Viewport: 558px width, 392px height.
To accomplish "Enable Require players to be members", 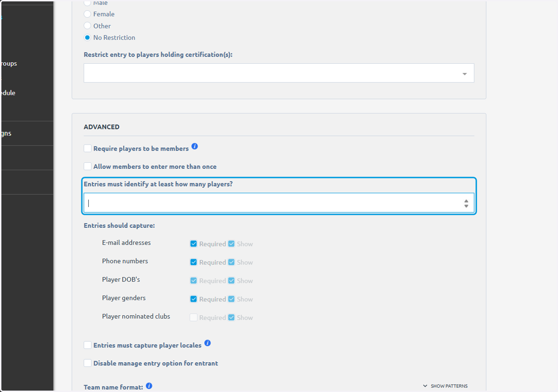I will coord(87,148).
